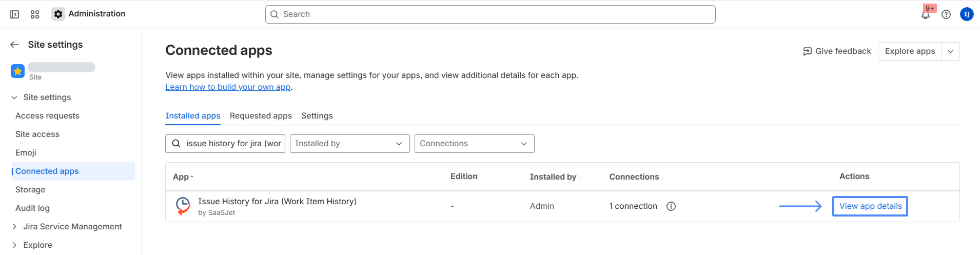Click Issue History for Jira app name
The width and height of the screenshot is (980, 255).
[x=277, y=202]
